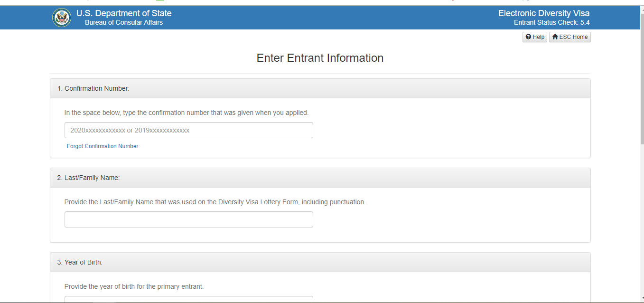Image resolution: width=644 pixels, height=303 pixels.
Task: Open the Forgot Confirmation Number link
Action: click(103, 146)
